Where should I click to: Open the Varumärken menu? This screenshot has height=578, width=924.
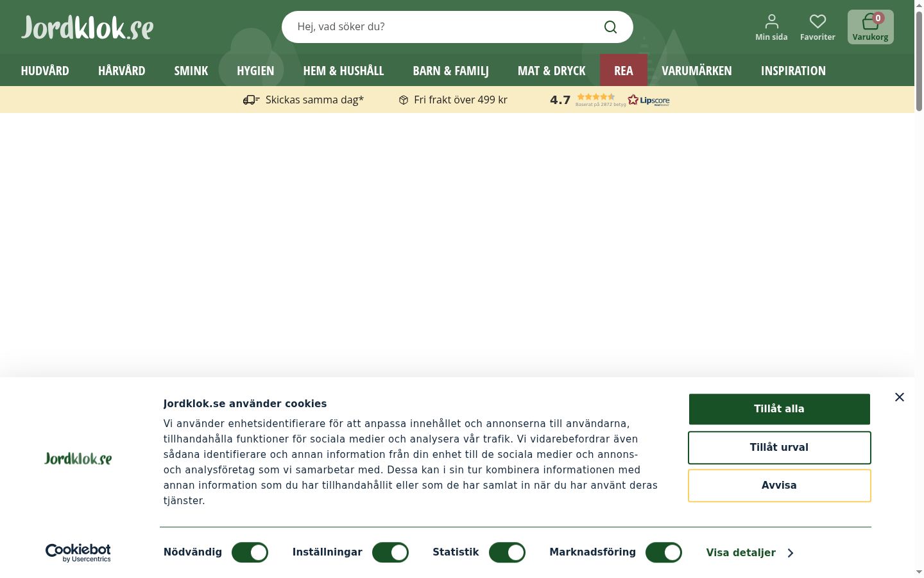point(697,71)
